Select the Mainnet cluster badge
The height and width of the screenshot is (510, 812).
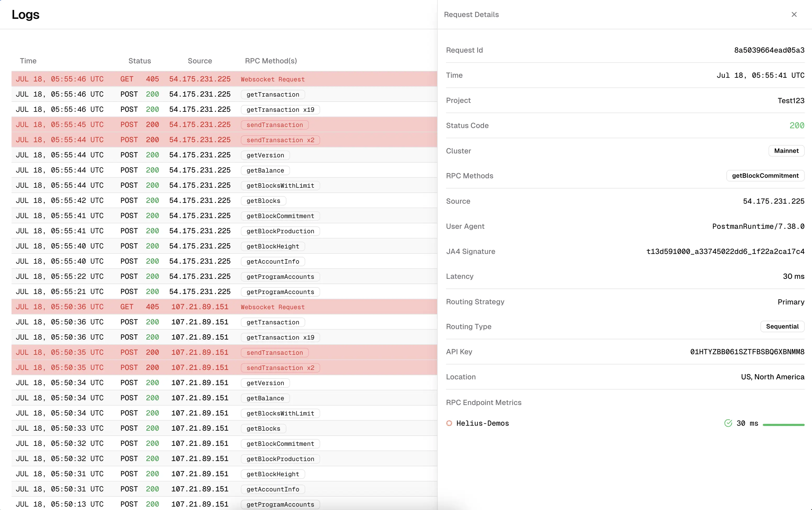click(x=786, y=151)
